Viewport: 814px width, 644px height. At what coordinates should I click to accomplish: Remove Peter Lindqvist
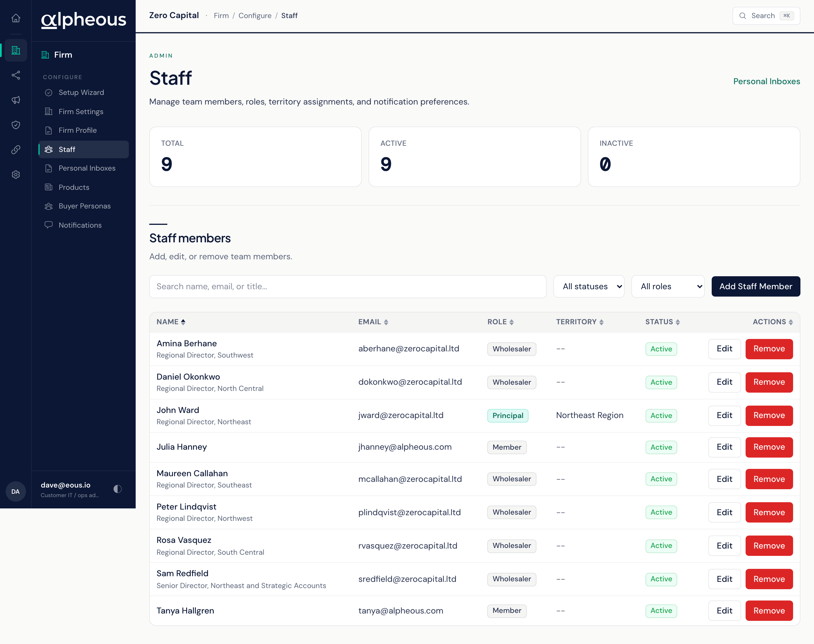pyautogui.click(x=769, y=512)
